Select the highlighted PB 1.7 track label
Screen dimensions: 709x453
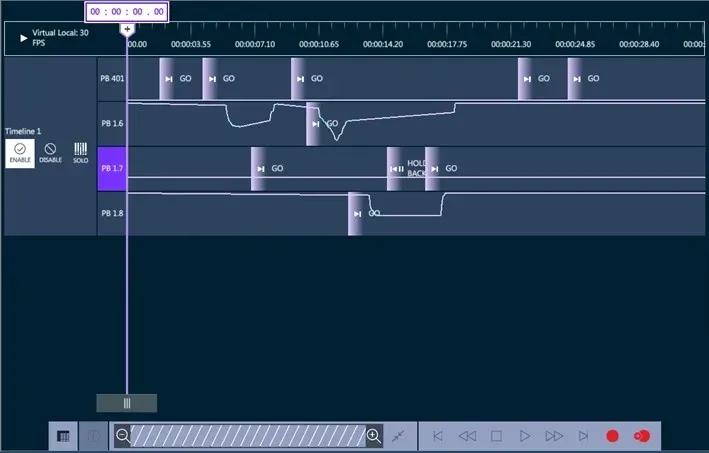(112, 168)
